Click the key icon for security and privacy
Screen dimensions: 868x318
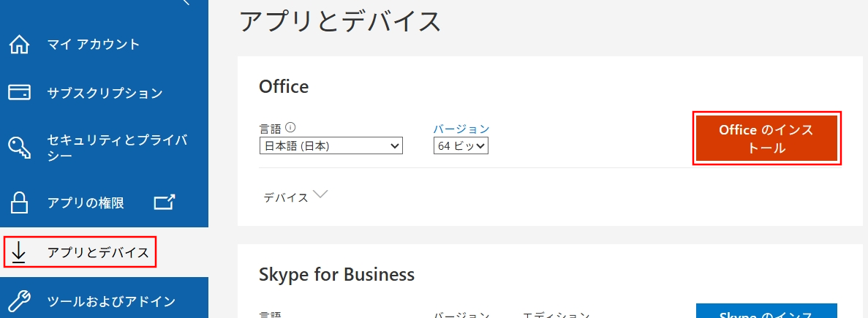pos(19,147)
